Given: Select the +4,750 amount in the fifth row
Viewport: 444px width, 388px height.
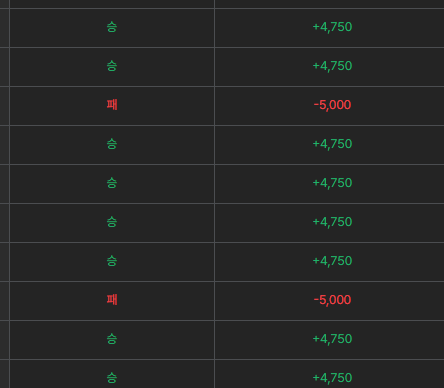Looking at the screenshot, I should [x=332, y=183].
